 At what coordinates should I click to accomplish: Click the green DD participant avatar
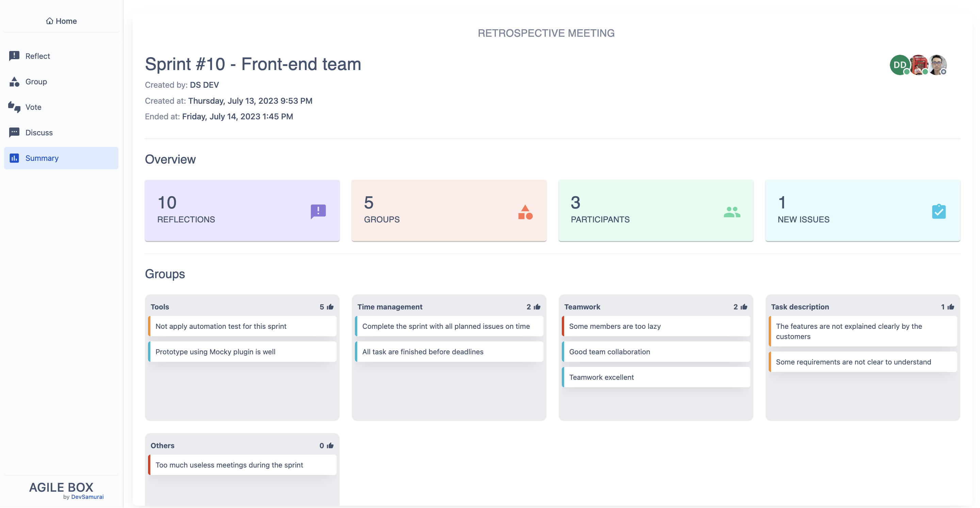899,65
